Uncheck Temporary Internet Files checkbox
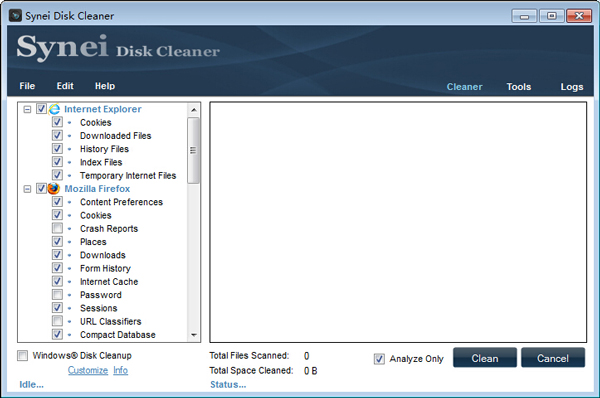This screenshot has height=398, width=600. pyautogui.click(x=57, y=175)
